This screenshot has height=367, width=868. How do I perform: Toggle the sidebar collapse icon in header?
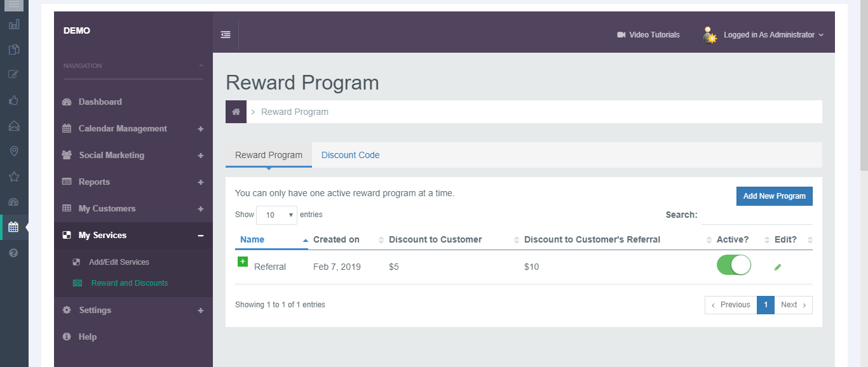tap(226, 35)
